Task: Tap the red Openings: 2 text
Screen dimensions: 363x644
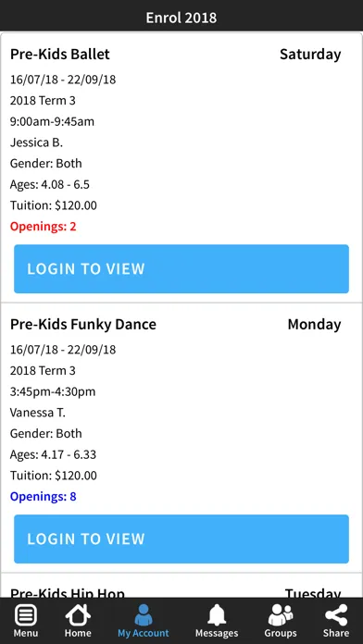Action: pyautogui.click(x=44, y=227)
